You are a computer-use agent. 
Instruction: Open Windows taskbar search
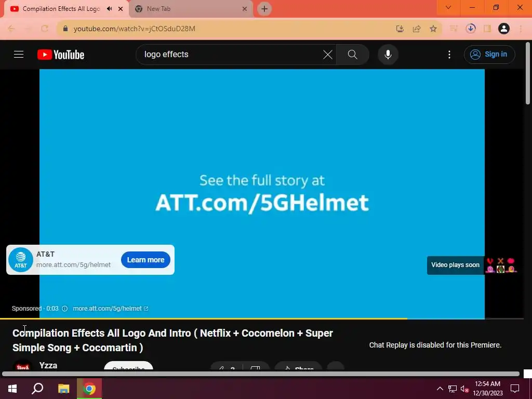coord(37,389)
